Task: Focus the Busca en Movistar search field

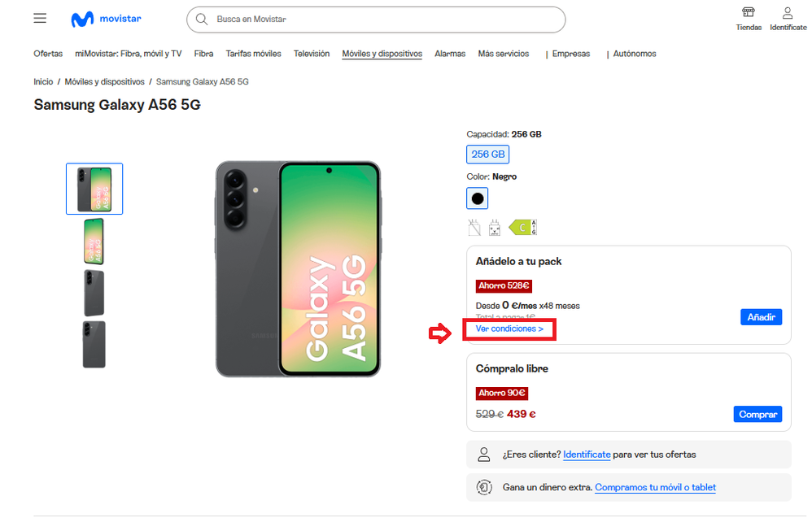Action: tap(382, 19)
